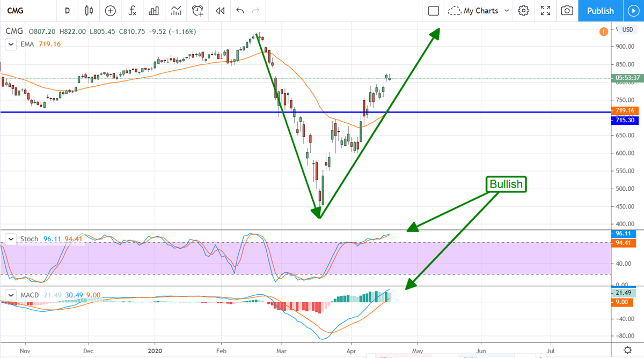Open the candlestick chart style selector
The width and height of the screenshot is (644, 358).
point(89,11)
